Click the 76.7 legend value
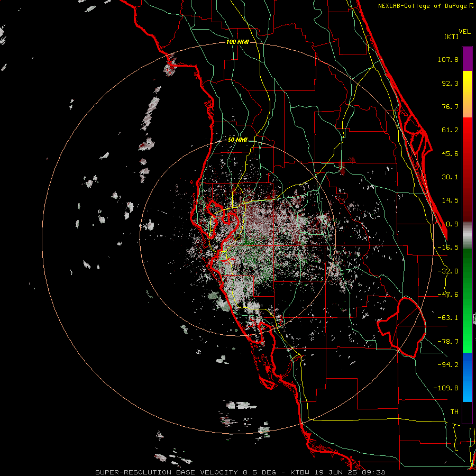 450,106
